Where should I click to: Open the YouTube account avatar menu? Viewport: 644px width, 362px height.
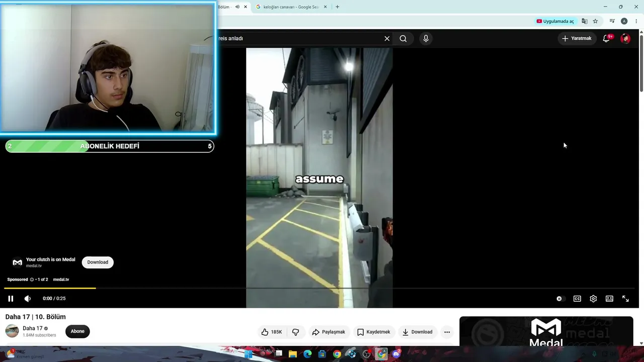pos(625,38)
